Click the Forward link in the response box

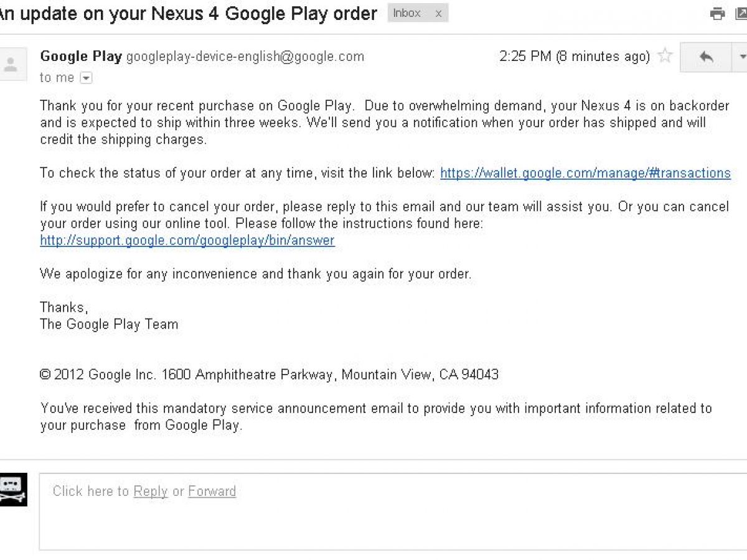point(212,491)
